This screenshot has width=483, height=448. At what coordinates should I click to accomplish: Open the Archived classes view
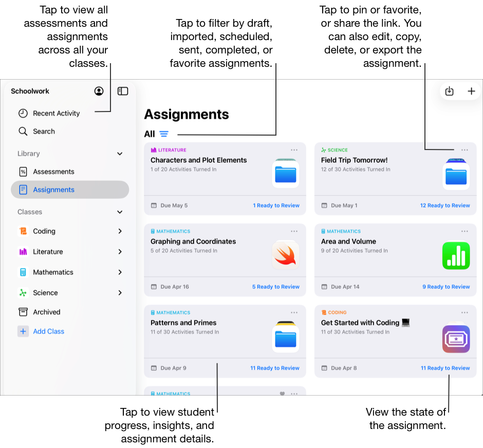pos(45,312)
